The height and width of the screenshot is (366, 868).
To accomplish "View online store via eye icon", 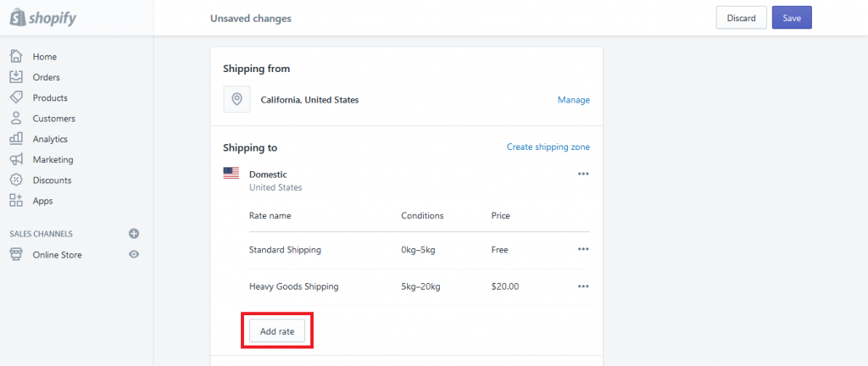I will click(x=134, y=254).
